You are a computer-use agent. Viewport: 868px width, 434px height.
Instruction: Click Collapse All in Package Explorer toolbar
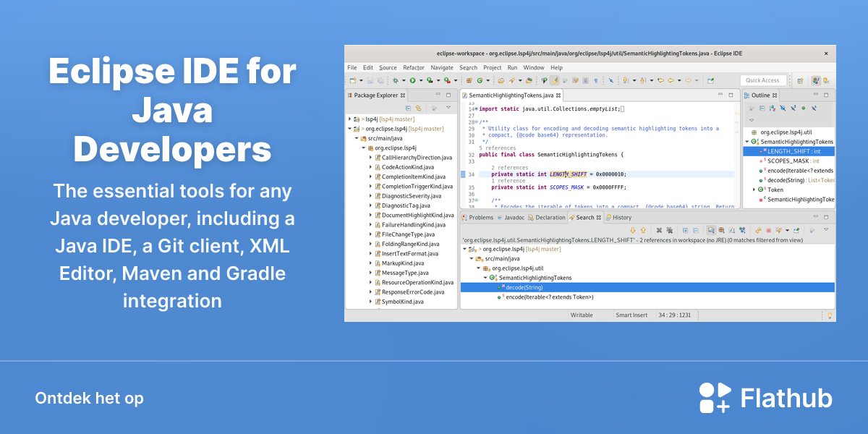click(x=408, y=108)
